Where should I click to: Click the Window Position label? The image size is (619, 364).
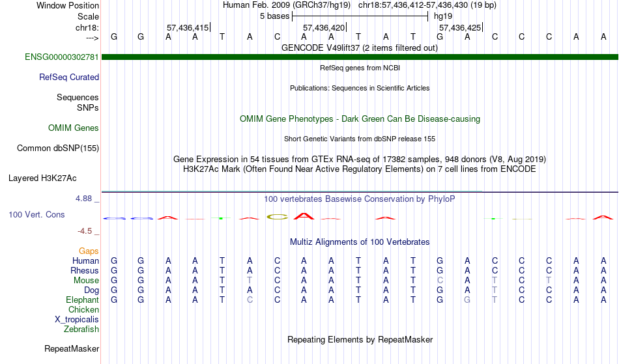click(x=68, y=5)
